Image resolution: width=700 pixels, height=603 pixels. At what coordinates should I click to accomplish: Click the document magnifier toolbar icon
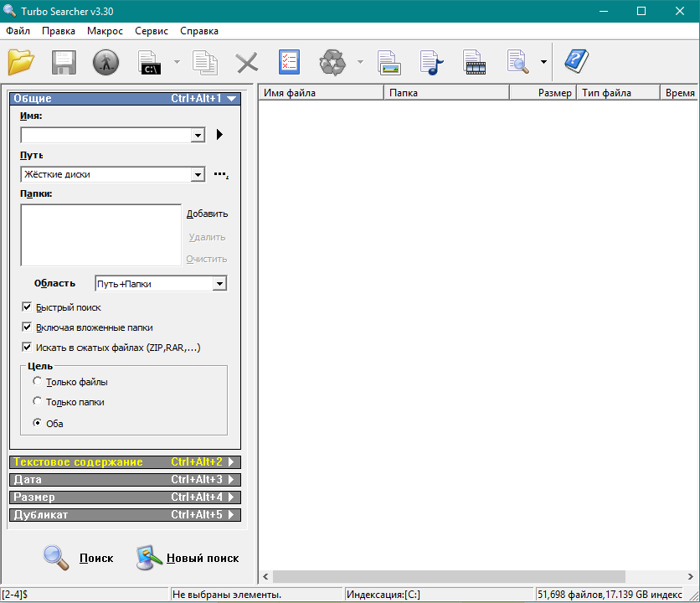coord(517,62)
